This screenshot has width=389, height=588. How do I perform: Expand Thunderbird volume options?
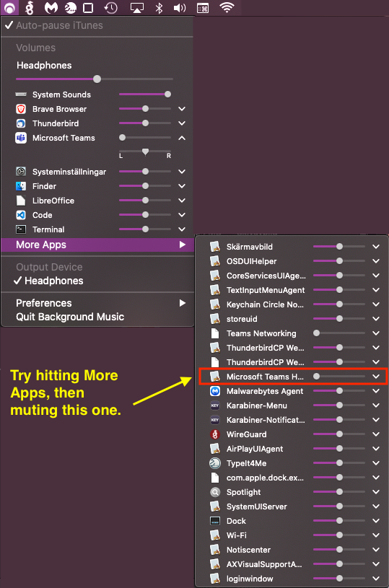(x=182, y=123)
